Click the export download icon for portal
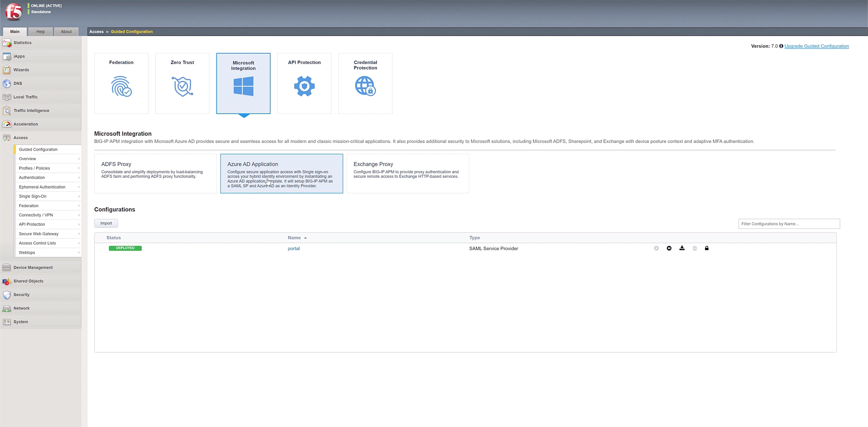Image resolution: width=868 pixels, height=427 pixels. pos(682,248)
